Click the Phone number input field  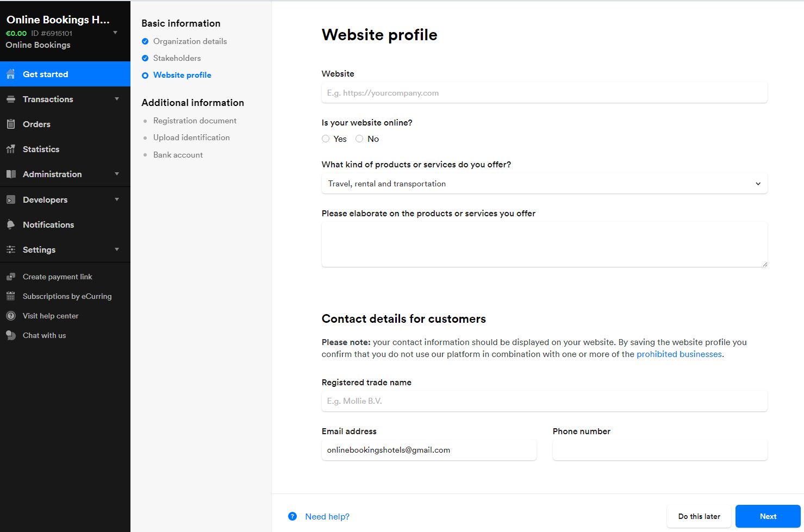[x=660, y=450]
